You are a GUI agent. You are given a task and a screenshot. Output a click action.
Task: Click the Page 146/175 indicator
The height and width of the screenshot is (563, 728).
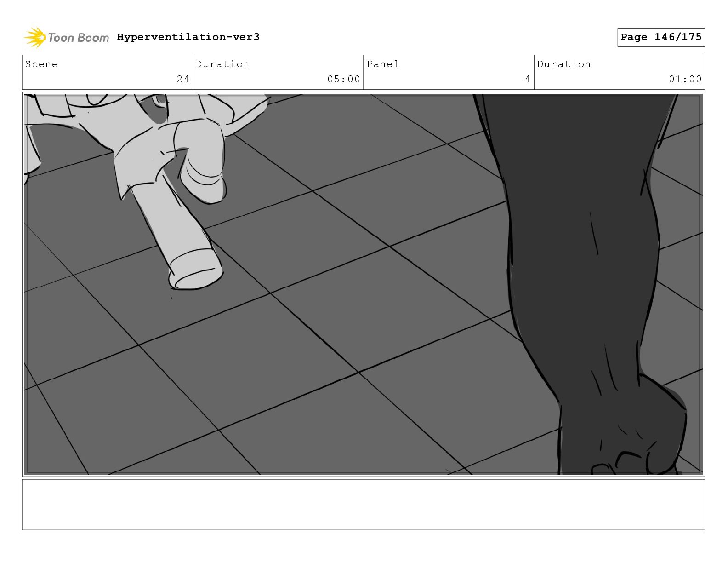click(661, 37)
